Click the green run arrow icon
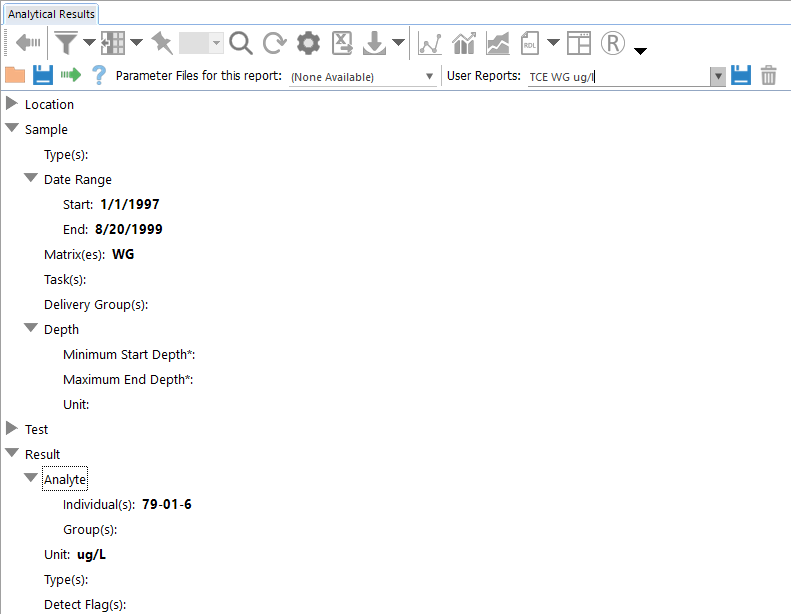 [x=70, y=75]
